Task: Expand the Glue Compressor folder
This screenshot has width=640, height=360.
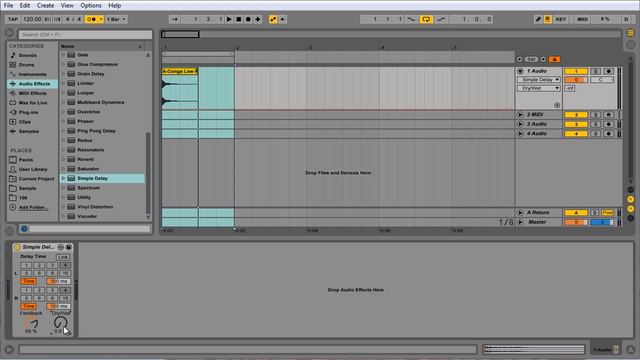Action: (x=63, y=64)
